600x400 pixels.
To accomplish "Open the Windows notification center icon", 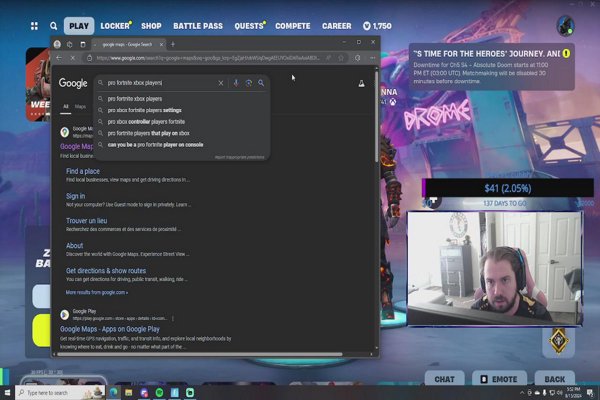I will (x=590, y=393).
